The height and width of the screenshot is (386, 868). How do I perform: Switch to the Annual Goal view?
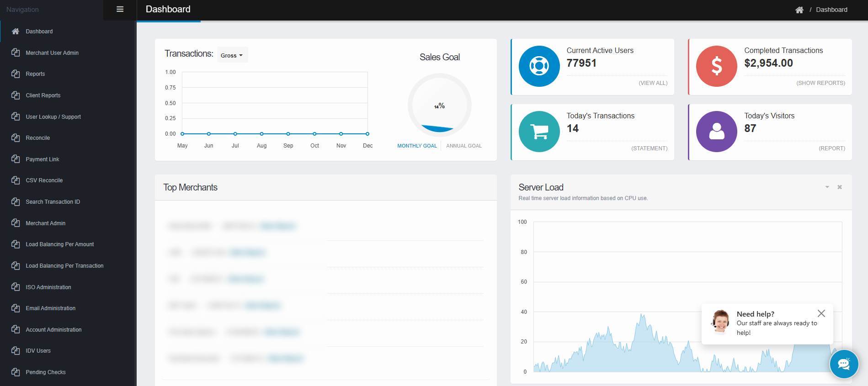(x=463, y=146)
